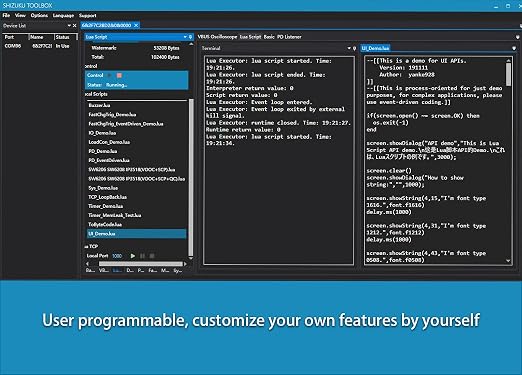The height and width of the screenshot is (375, 522).
Task: Select Buzzer.lua in the local scripts list
Action: pyautogui.click(x=99, y=105)
